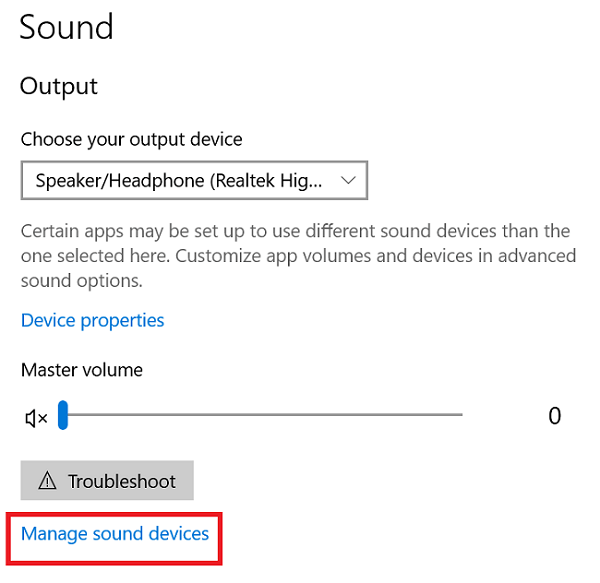The width and height of the screenshot is (600, 583).
Task: Click the Troubleshoot button label
Action: pyautogui.click(x=122, y=481)
